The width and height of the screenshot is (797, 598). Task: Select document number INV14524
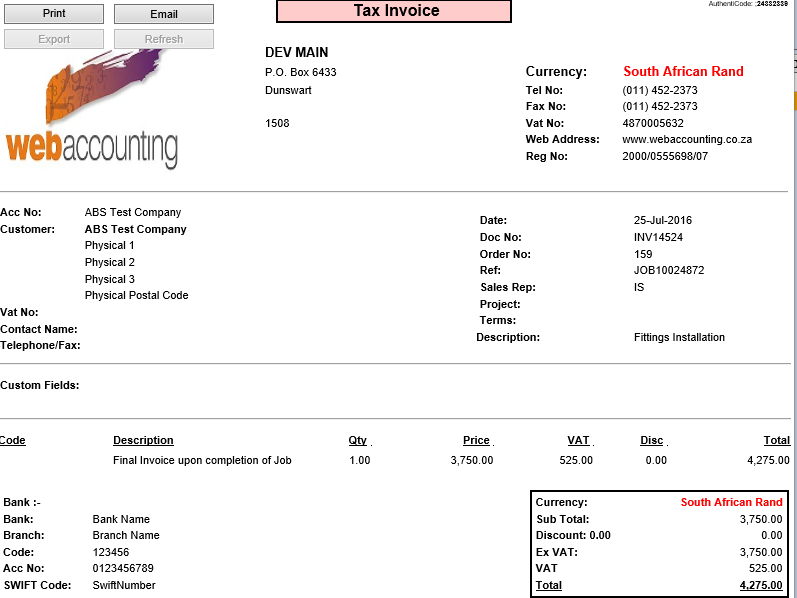coord(658,237)
